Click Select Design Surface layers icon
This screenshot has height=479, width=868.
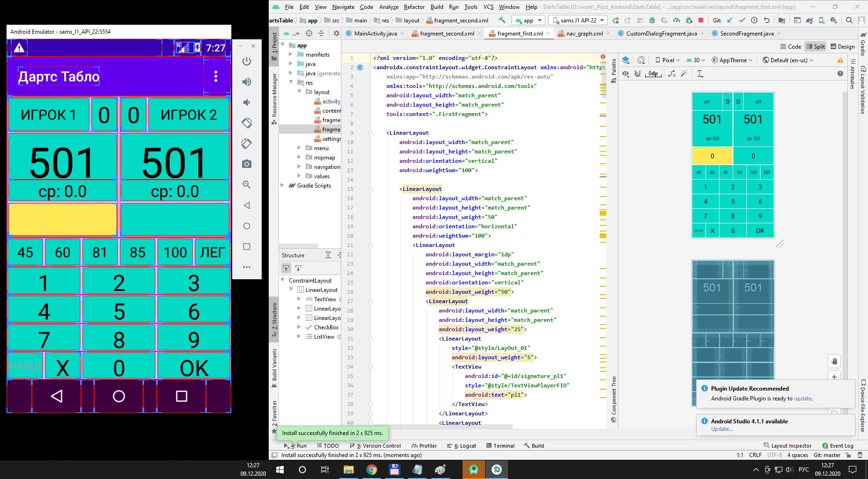click(x=626, y=60)
